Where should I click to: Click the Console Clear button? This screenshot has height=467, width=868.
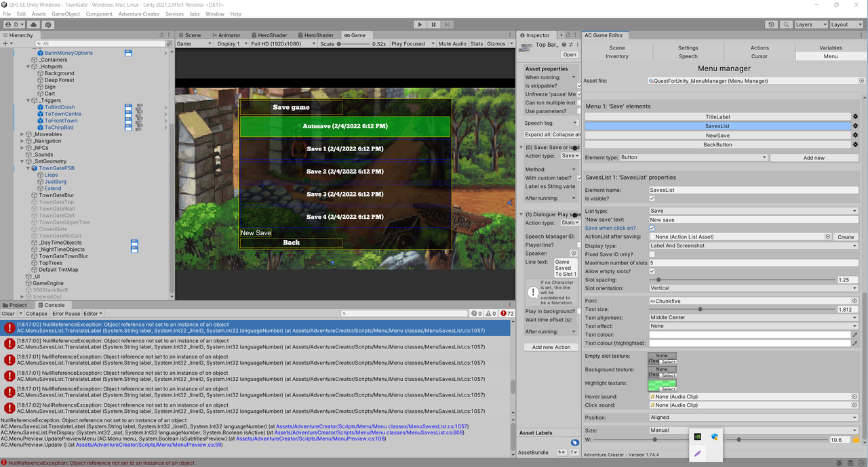coord(8,314)
